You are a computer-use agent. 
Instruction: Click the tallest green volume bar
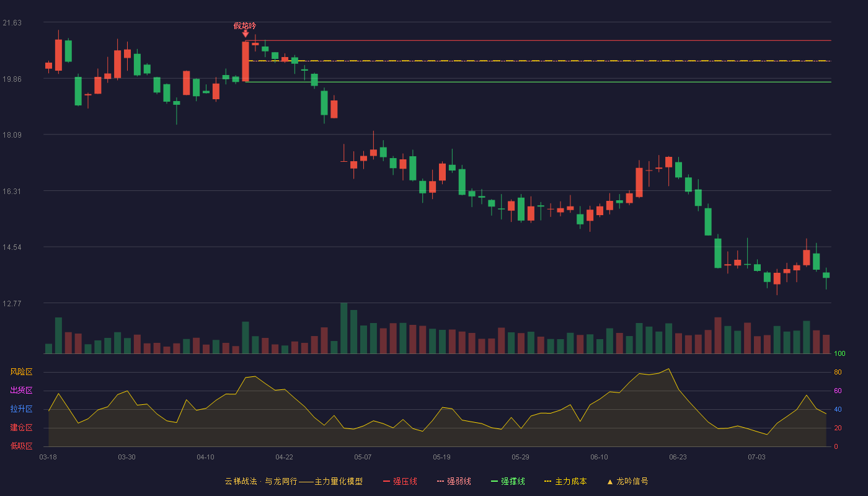343,328
